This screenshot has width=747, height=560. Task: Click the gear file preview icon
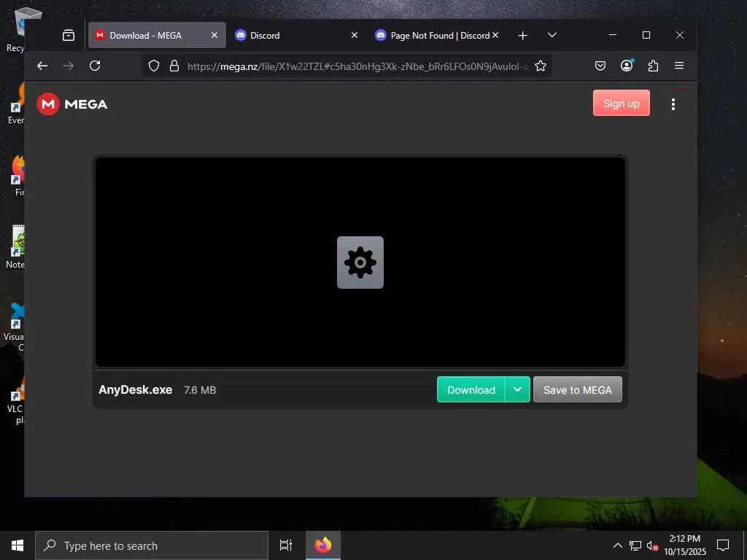coord(360,262)
